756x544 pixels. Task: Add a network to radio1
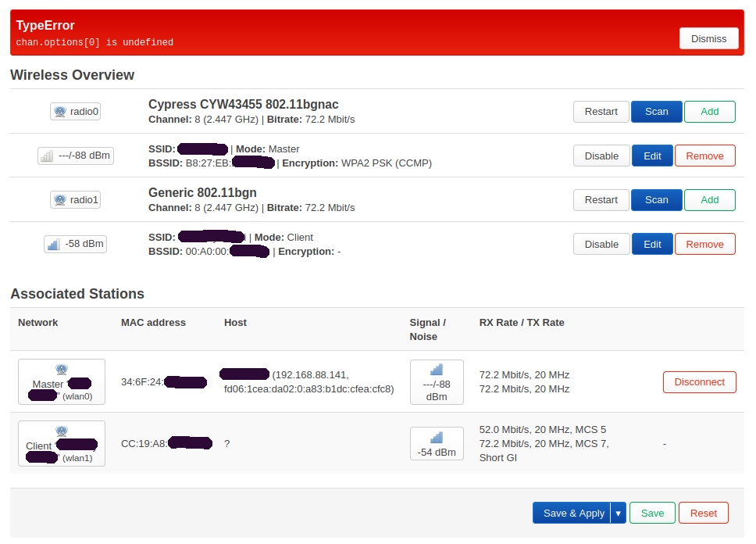click(x=709, y=200)
